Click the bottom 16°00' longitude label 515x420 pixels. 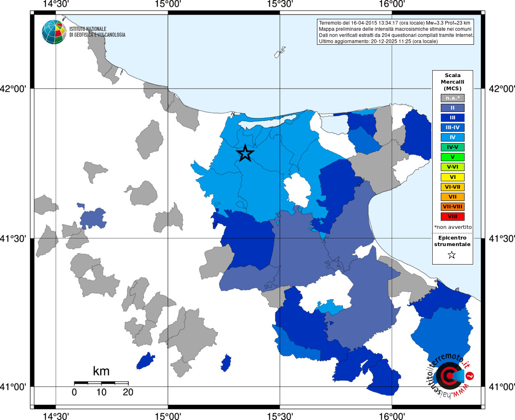(x=392, y=416)
